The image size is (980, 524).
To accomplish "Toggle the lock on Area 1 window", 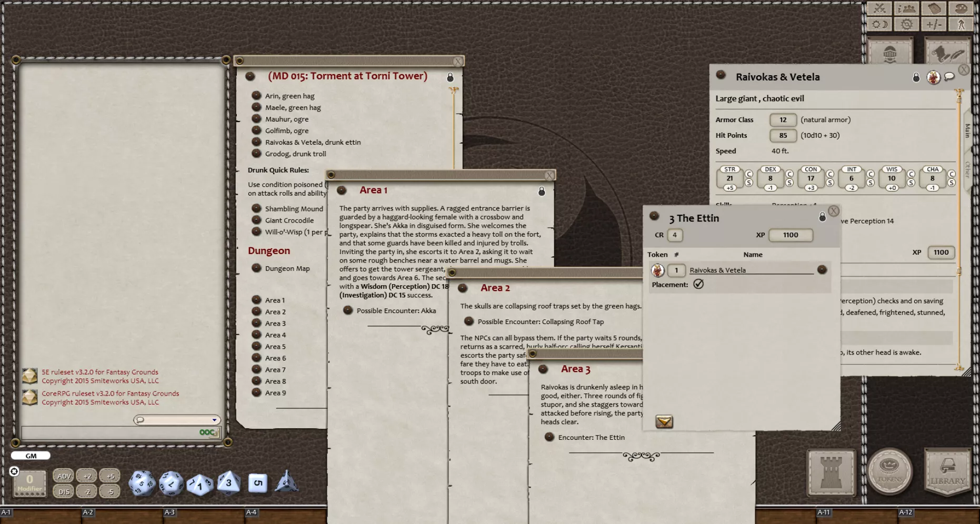I will coord(542,192).
